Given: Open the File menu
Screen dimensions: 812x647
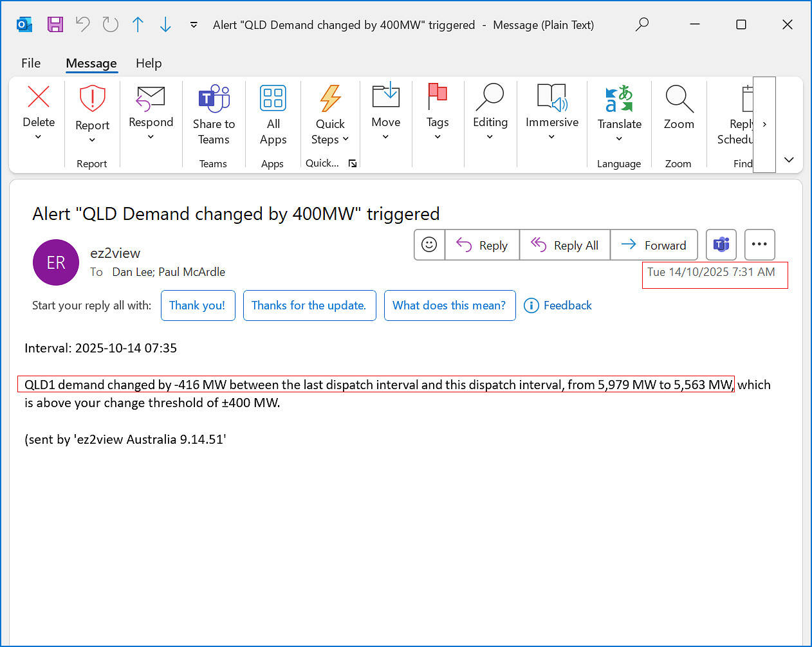Looking at the screenshot, I should [31, 63].
